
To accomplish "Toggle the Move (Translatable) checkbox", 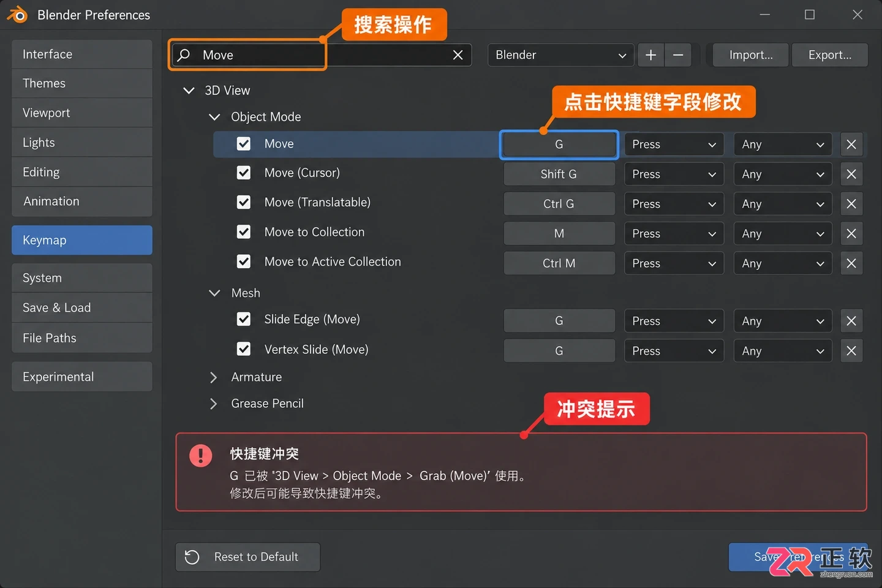I will click(x=244, y=202).
